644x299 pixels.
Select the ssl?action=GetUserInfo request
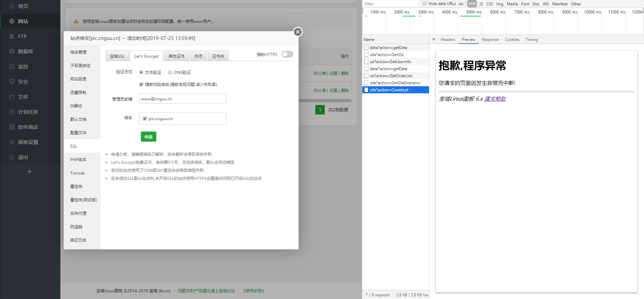(395, 62)
